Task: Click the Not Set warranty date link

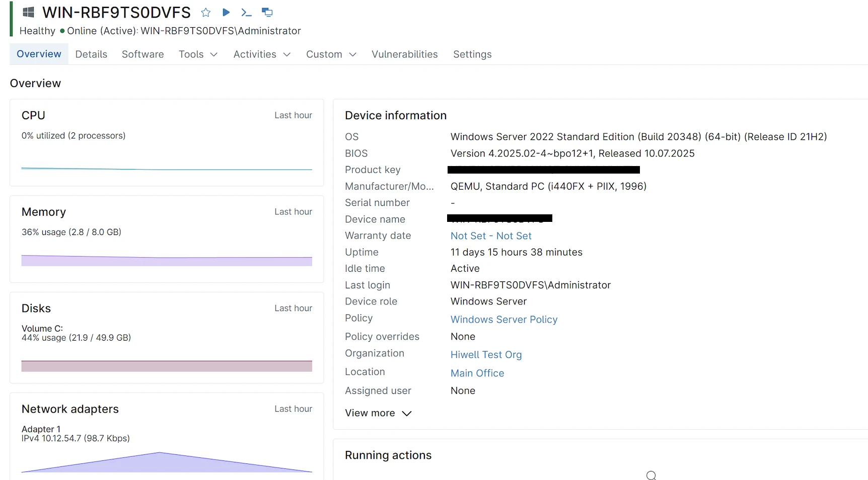Action: click(491, 236)
